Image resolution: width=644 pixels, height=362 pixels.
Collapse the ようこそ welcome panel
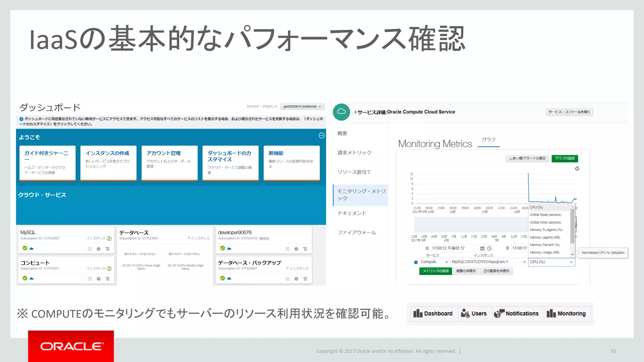click(x=321, y=135)
